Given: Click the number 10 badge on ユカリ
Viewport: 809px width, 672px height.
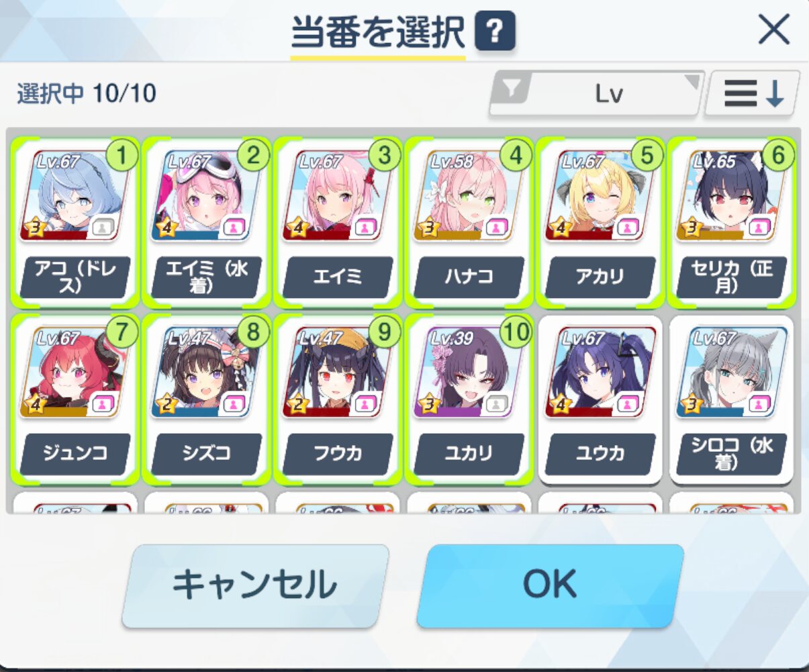Looking at the screenshot, I should click(x=516, y=332).
